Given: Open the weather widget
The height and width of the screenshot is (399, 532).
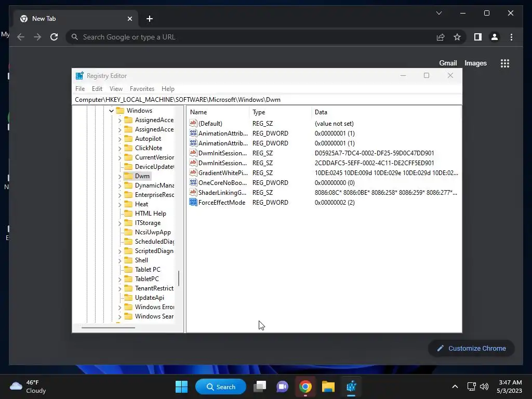Looking at the screenshot, I should pyautogui.click(x=28, y=387).
